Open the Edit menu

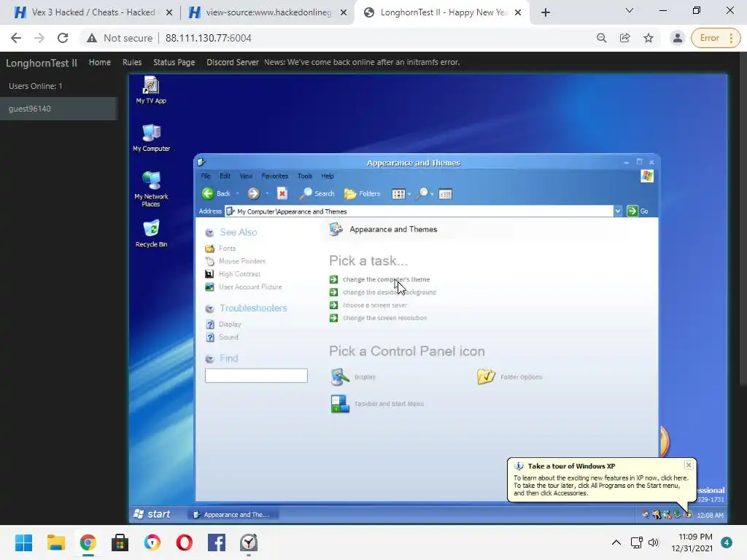pyautogui.click(x=225, y=176)
